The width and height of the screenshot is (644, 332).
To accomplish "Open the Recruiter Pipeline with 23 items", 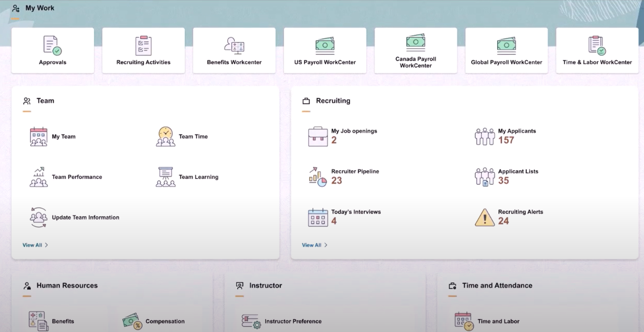I will click(x=354, y=177).
